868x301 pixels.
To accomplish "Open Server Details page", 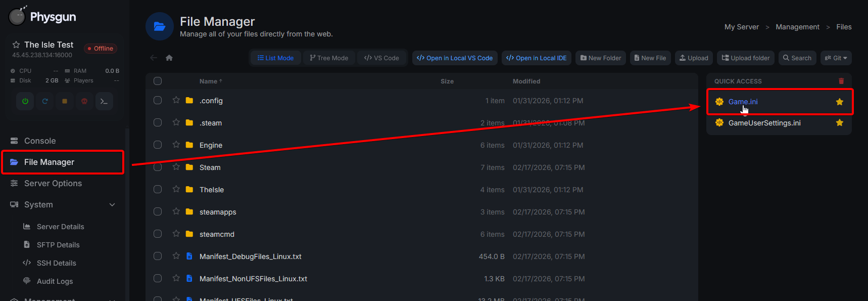I will (60, 227).
